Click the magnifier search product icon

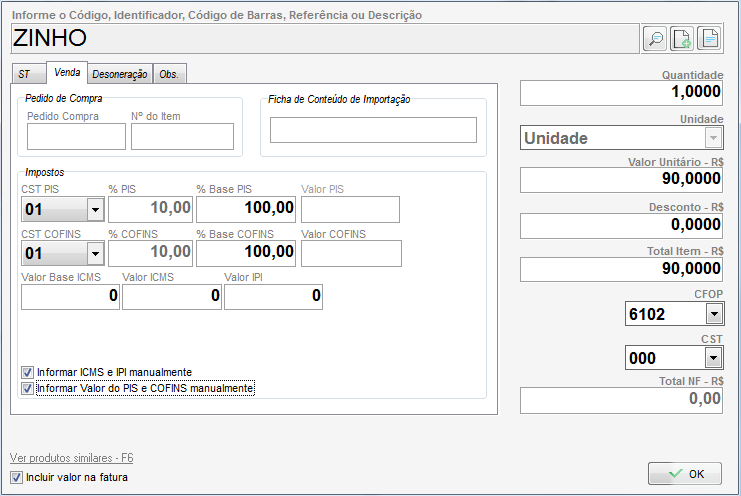click(x=655, y=38)
